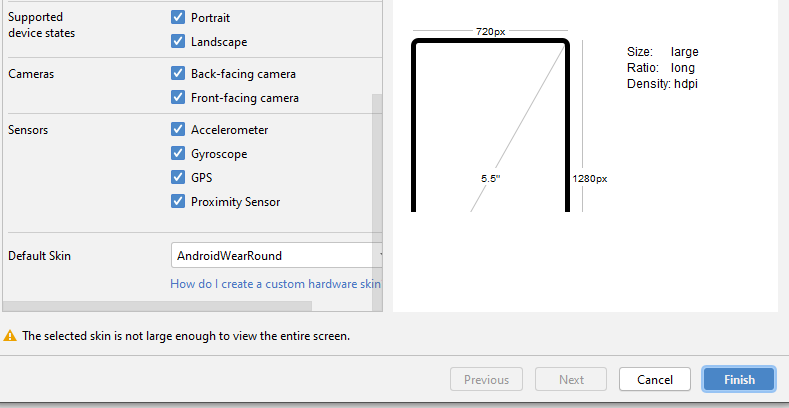Toggle the Accelerometer sensor checkbox
Screen dimensions: 789x408
click(178, 129)
